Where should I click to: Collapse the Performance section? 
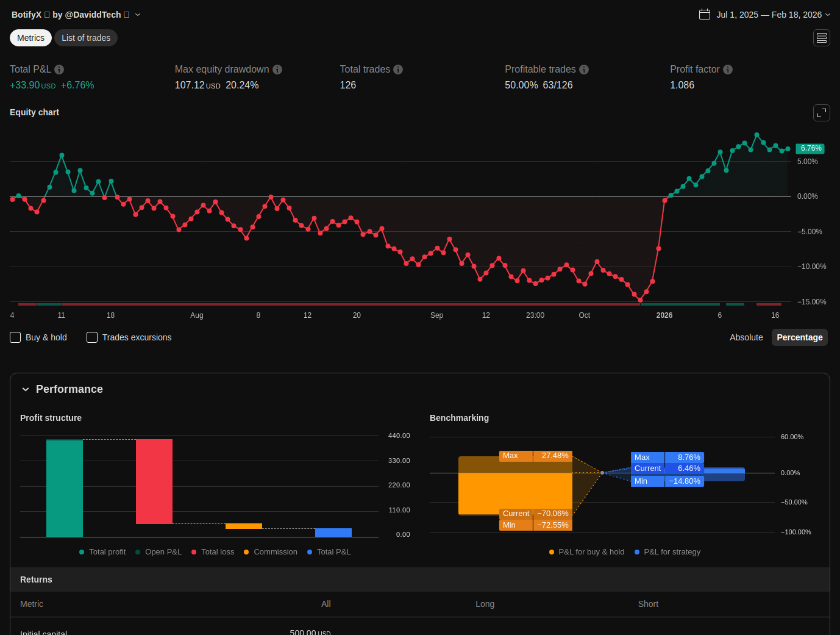coord(26,389)
